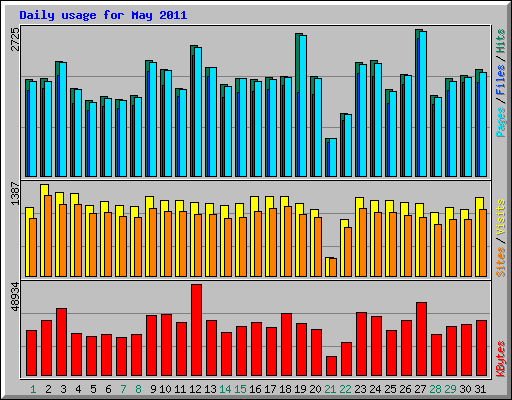Select the red KBytes bar for day 31
Image resolution: width=512 pixels, height=400 pixels.
click(481, 348)
